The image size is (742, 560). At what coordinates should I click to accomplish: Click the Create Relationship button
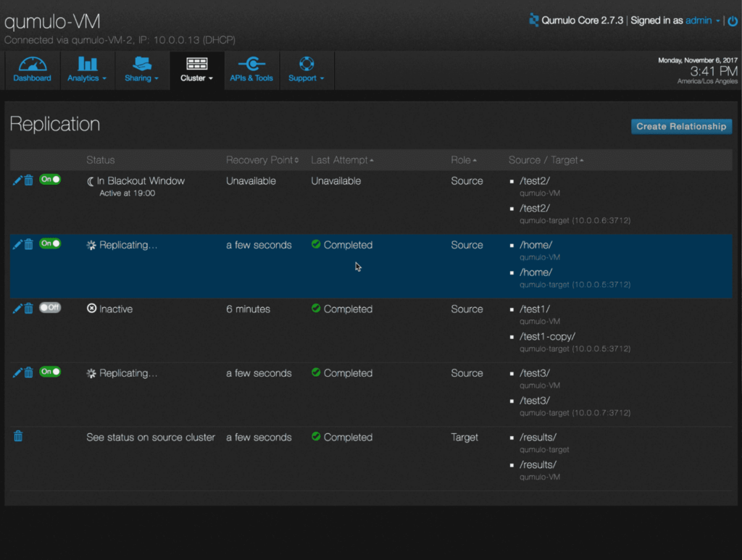[x=681, y=126]
